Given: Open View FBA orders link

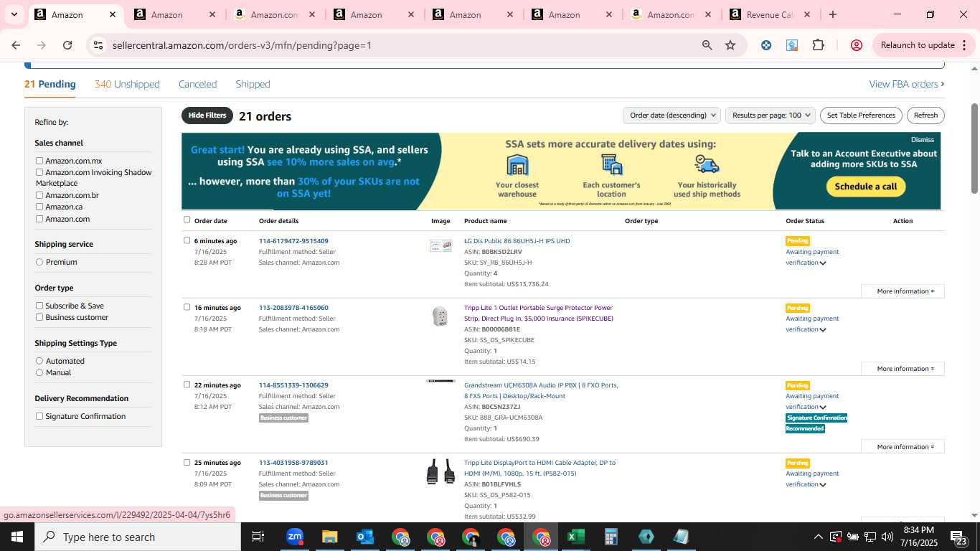Looking at the screenshot, I should point(906,84).
